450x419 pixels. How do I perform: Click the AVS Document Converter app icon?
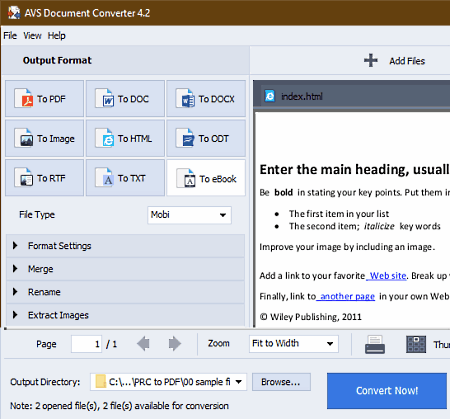pos(14,13)
